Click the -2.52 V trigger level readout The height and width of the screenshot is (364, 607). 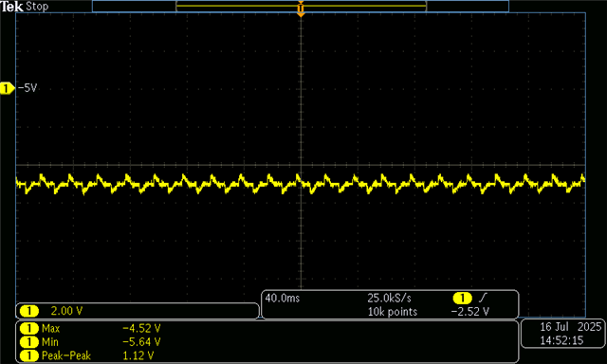coord(470,312)
